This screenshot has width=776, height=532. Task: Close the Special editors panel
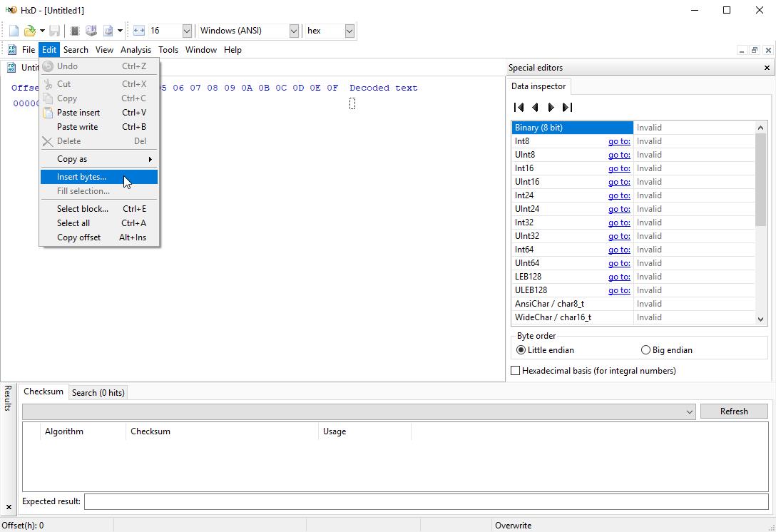tap(767, 68)
